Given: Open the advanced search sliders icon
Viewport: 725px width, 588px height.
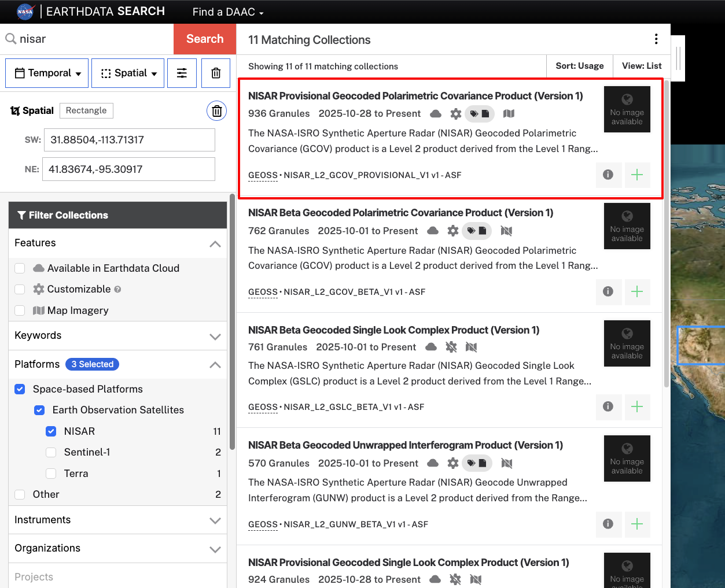Looking at the screenshot, I should 182,73.
